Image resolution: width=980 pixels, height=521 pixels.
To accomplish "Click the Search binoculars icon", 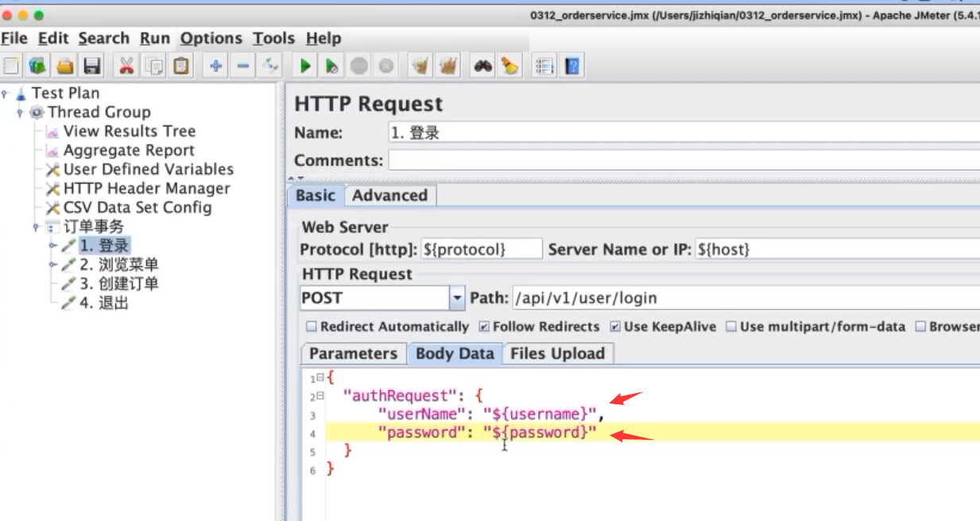I will pyautogui.click(x=482, y=66).
